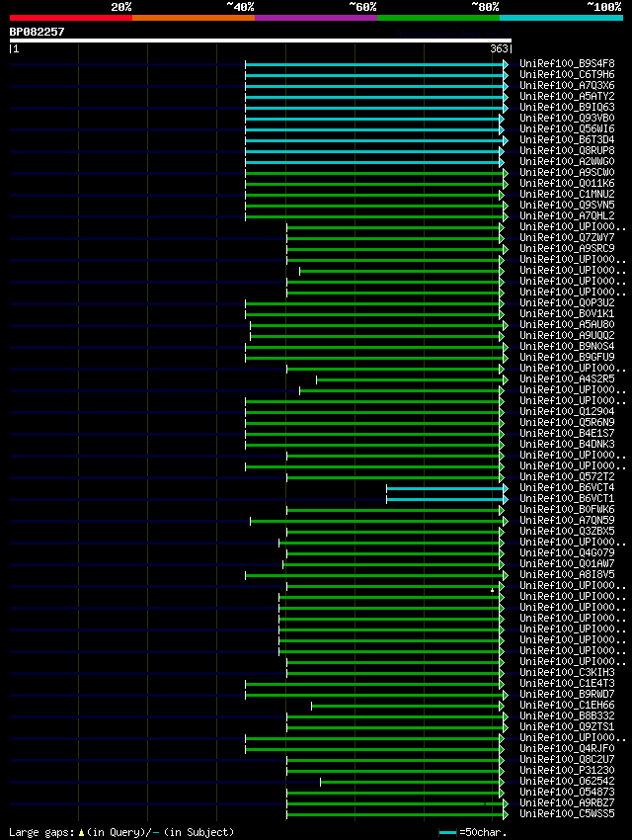Select the UniRef100_Q3ZBX5 label
This screenshot has height=840, width=632.
(x=567, y=531)
